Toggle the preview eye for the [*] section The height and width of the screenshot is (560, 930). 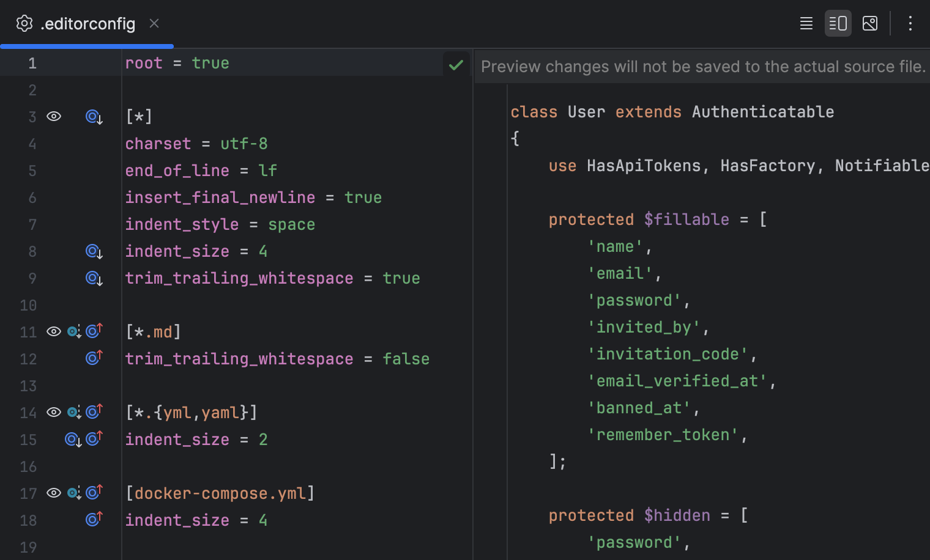(53, 116)
